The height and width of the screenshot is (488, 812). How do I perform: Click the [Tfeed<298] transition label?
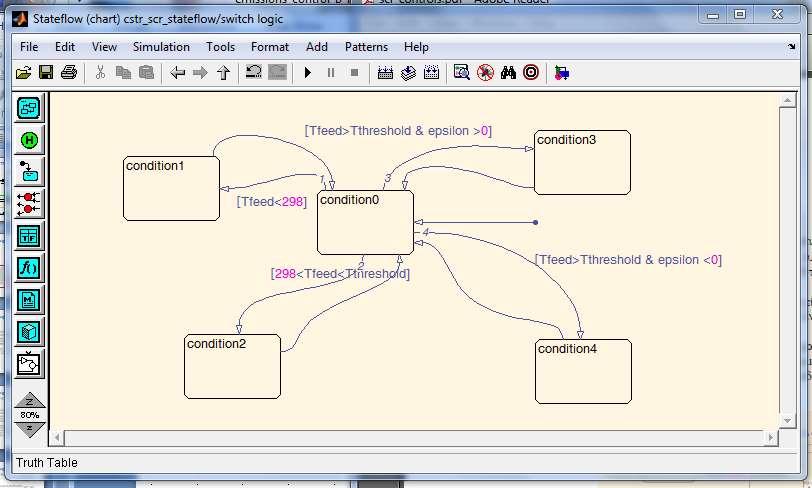[272, 202]
